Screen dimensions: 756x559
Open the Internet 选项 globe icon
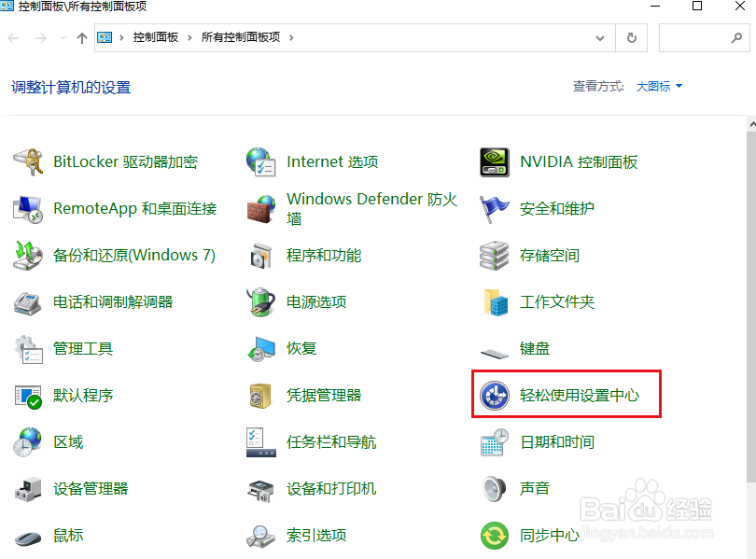coord(260,162)
